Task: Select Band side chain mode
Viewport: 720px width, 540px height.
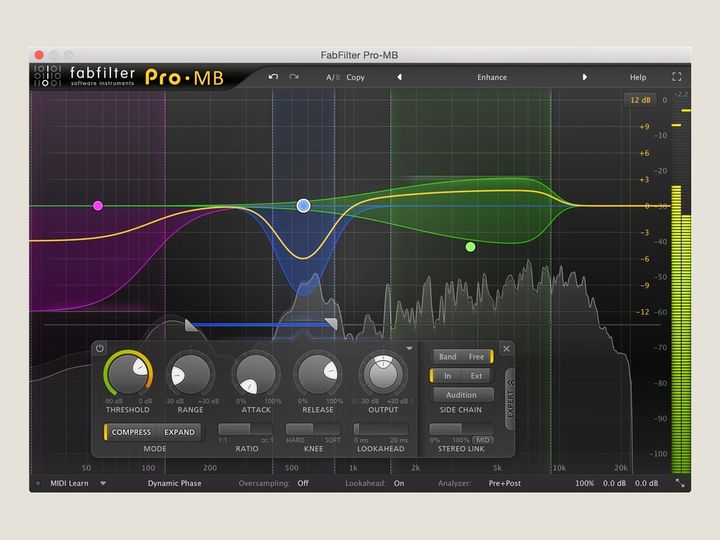Action: [447, 356]
